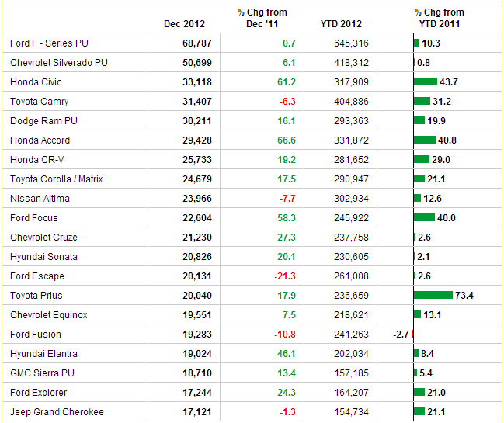This screenshot has height=423, width=504.
Task: Select the Hyundai Sonata row label
Action: pyautogui.click(x=43, y=257)
